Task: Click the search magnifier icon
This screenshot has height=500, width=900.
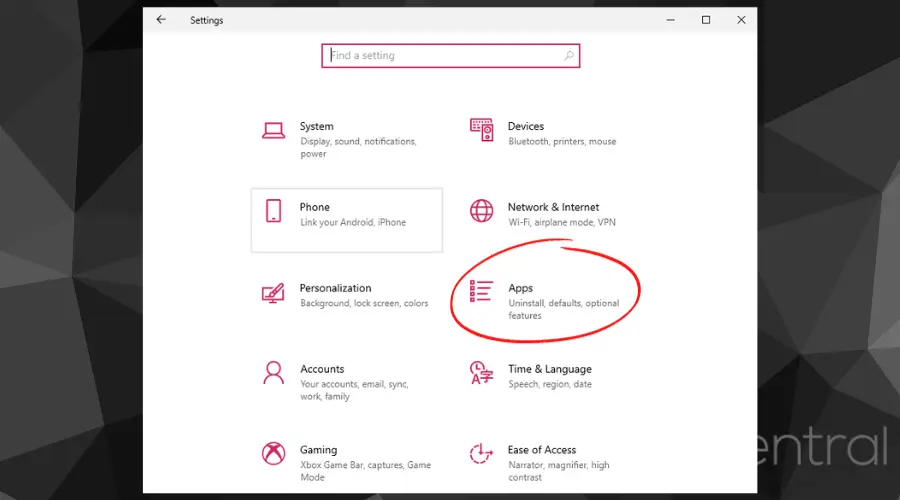Action: (x=568, y=56)
